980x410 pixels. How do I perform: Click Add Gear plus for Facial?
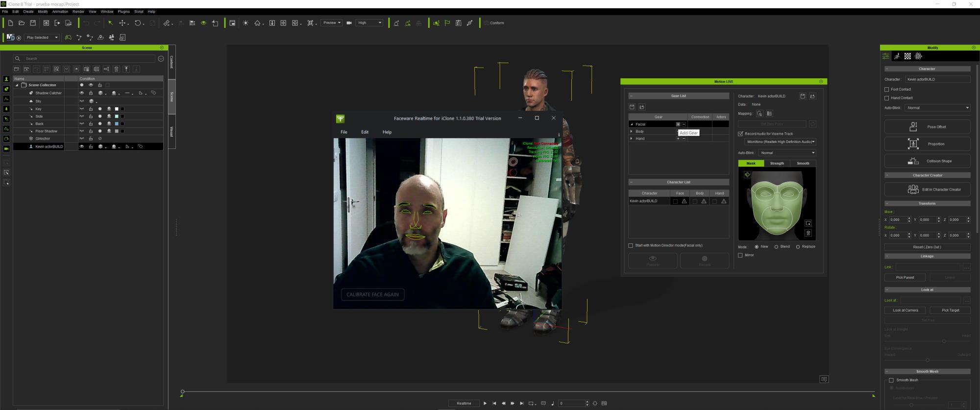coord(678,124)
